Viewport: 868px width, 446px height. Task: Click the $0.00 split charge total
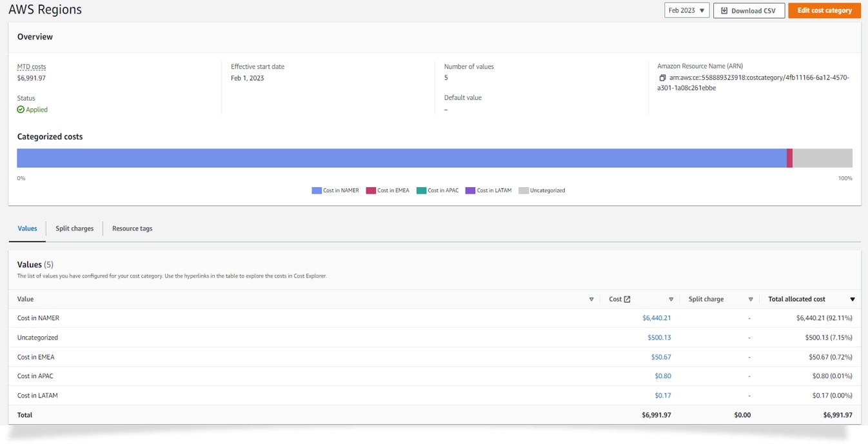[x=742, y=415]
